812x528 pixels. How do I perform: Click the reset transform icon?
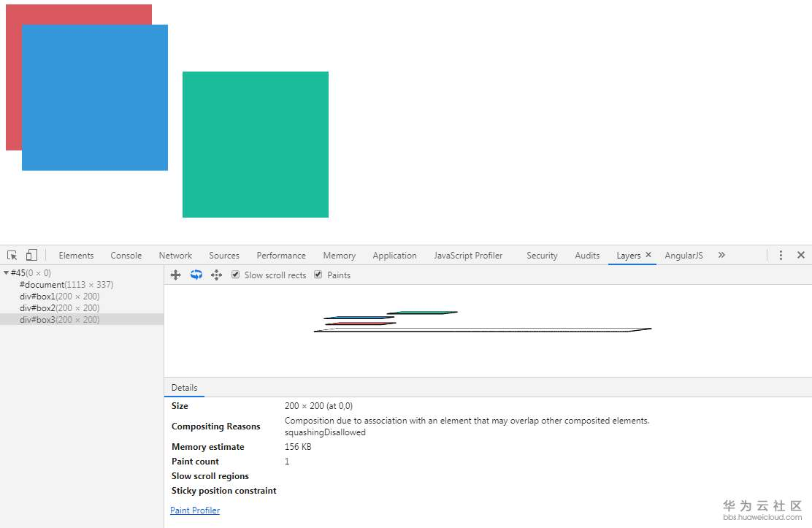pos(216,275)
